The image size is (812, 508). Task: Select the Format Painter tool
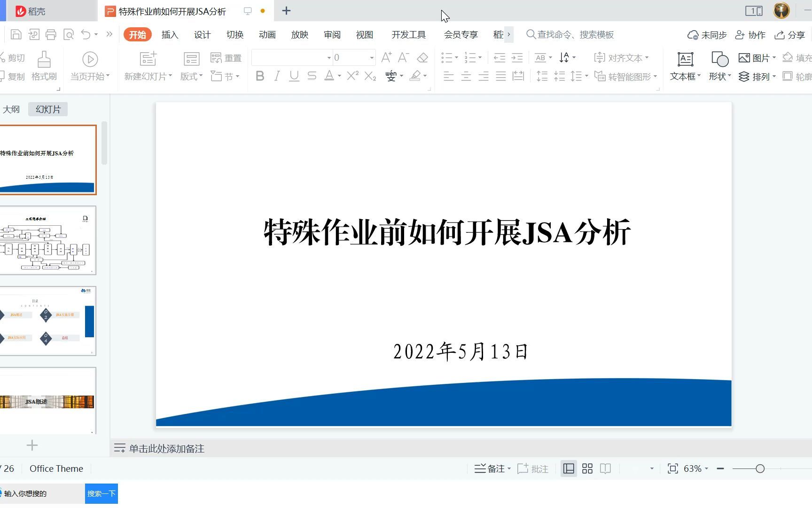(x=44, y=66)
